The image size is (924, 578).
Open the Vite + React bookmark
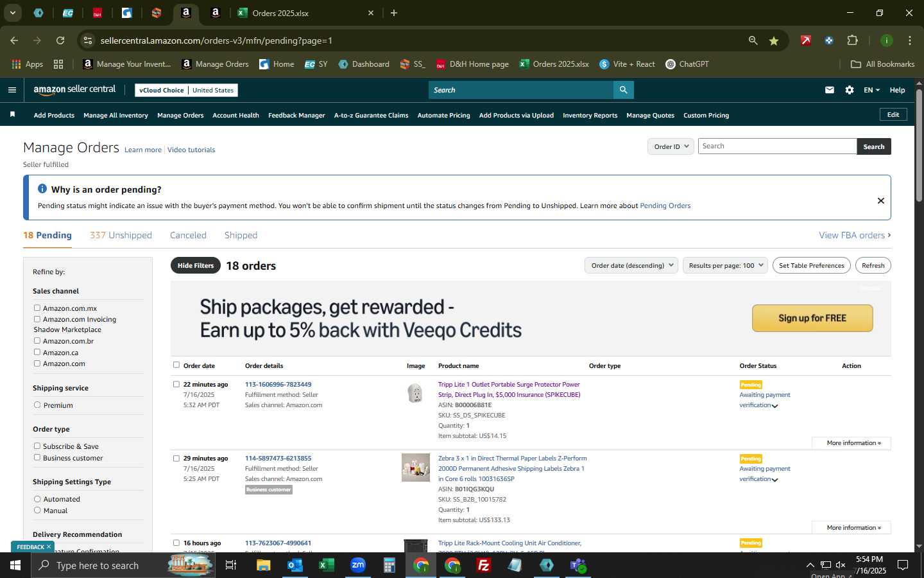click(x=627, y=64)
